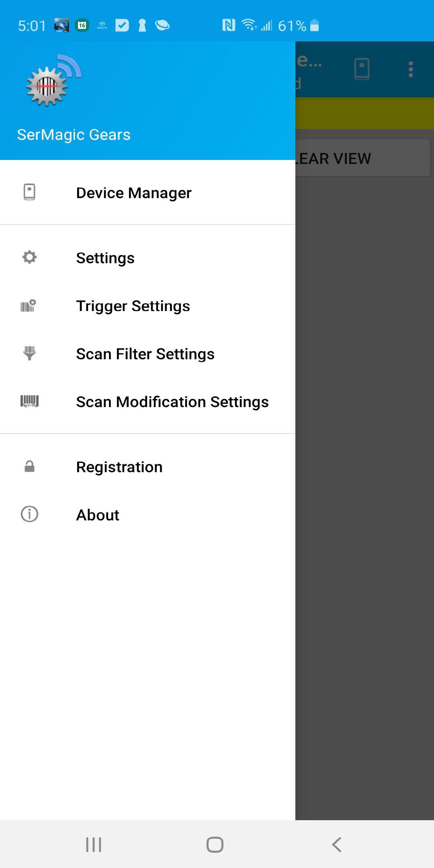Tap the Registration lock icon
This screenshot has width=434, height=868.
(x=29, y=467)
